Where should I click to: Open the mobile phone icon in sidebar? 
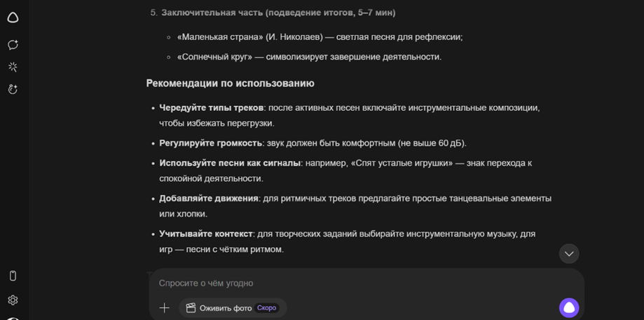coord(13,276)
